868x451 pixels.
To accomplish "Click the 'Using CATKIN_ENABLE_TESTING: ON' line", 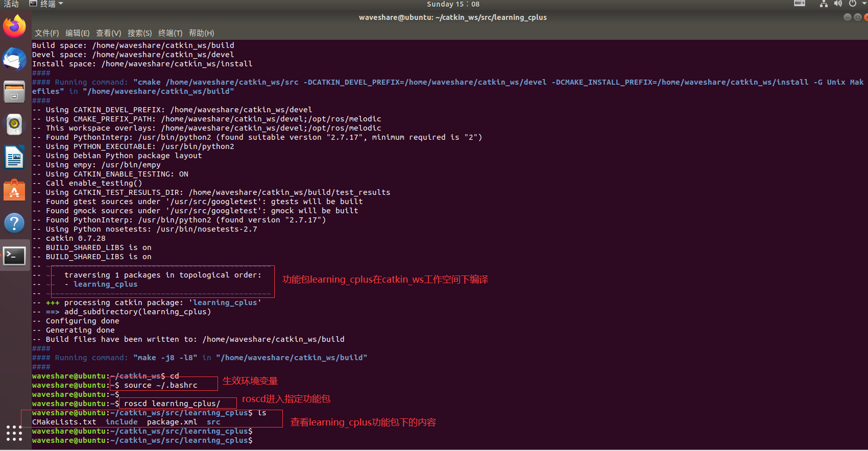I will (110, 174).
